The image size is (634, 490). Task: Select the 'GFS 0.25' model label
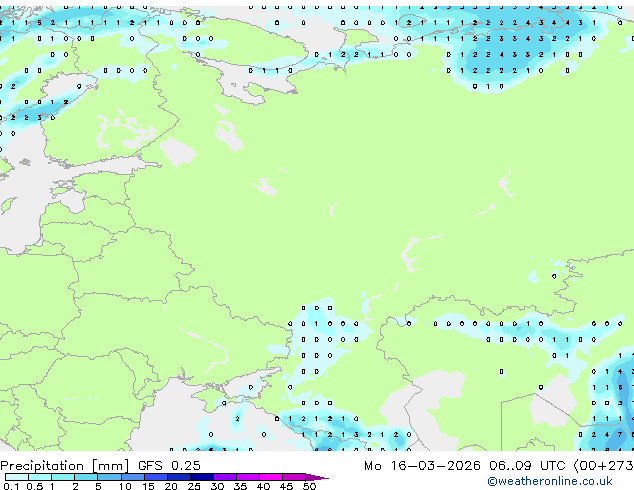pyautogui.click(x=169, y=466)
